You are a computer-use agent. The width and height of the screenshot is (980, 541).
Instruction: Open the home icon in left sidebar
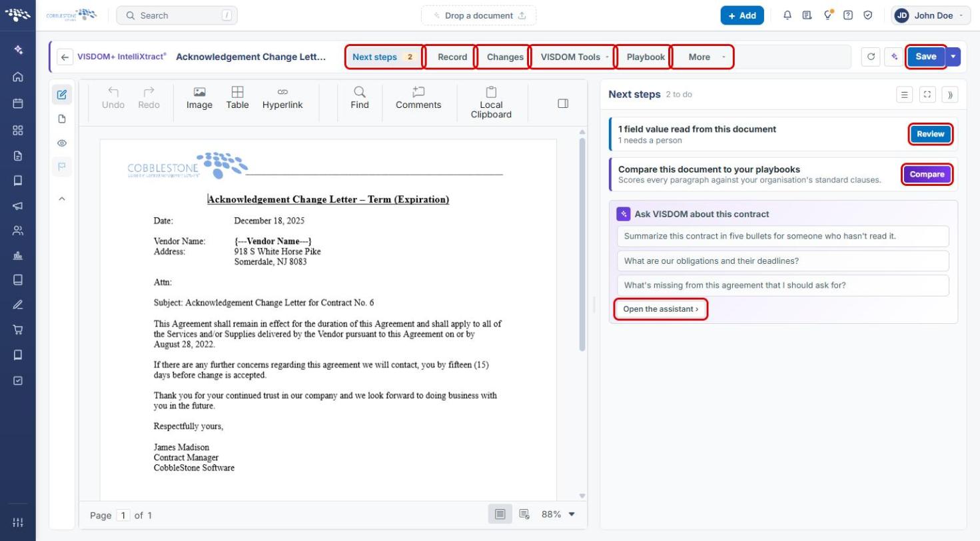18,77
